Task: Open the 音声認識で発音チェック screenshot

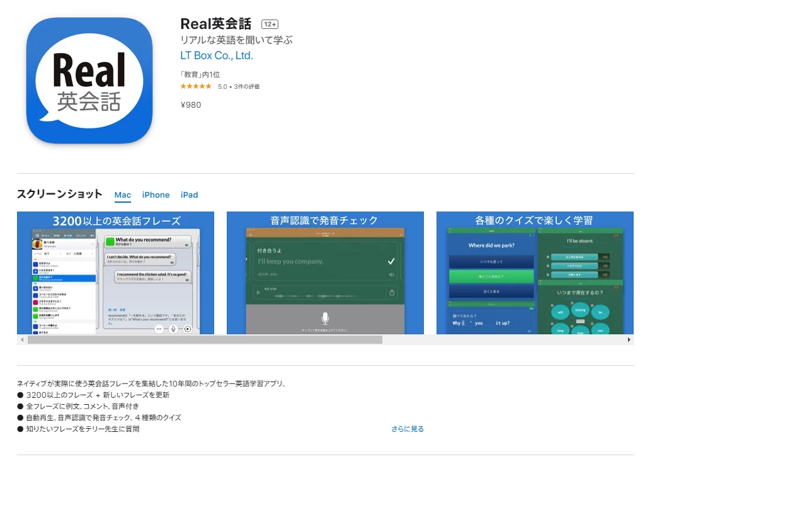Action: pyautogui.click(x=325, y=273)
